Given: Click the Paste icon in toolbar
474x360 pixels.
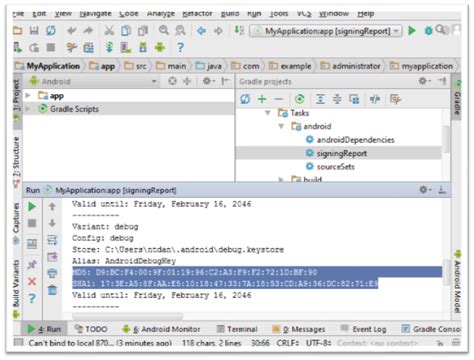Looking at the screenshot, I should tap(143, 31).
